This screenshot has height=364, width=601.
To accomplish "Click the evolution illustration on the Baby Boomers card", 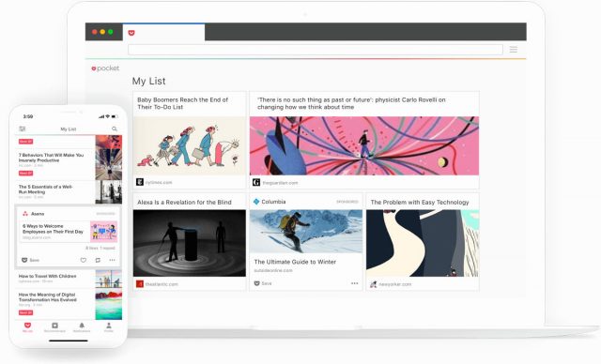I will point(190,145).
